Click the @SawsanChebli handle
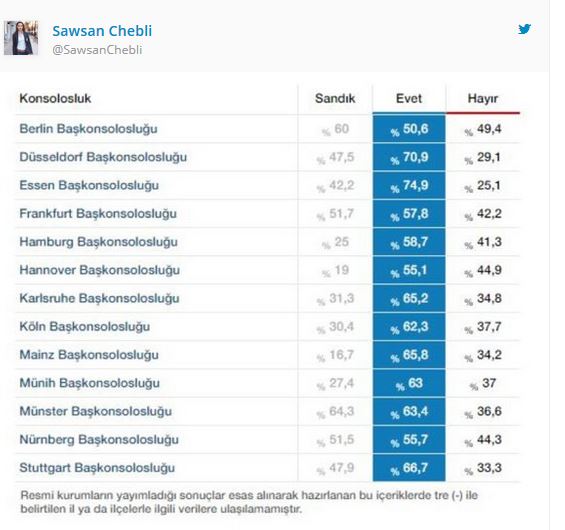The width and height of the screenshot is (565, 530). (97, 50)
